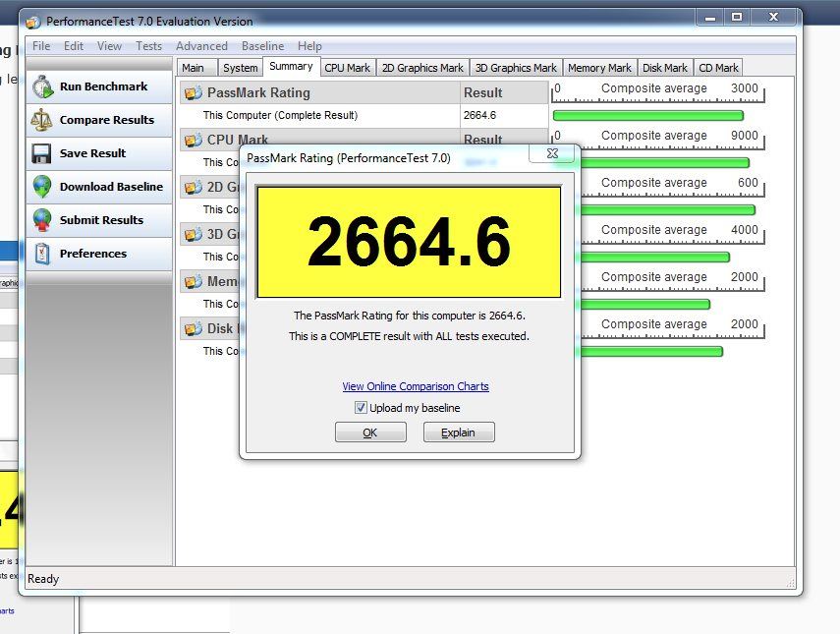This screenshot has height=634, width=840.
Task: Click the Composite average 9000 scale
Action: pos(658,139)
